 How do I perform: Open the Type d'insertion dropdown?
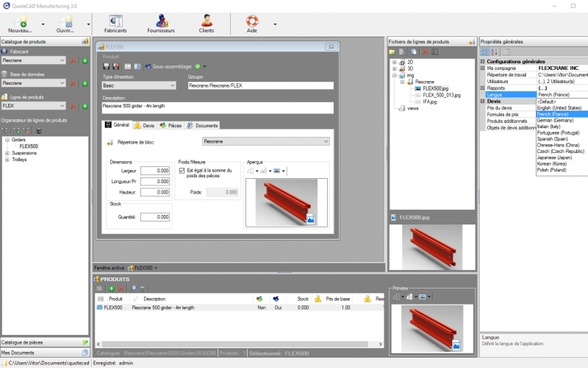(139, 85)
